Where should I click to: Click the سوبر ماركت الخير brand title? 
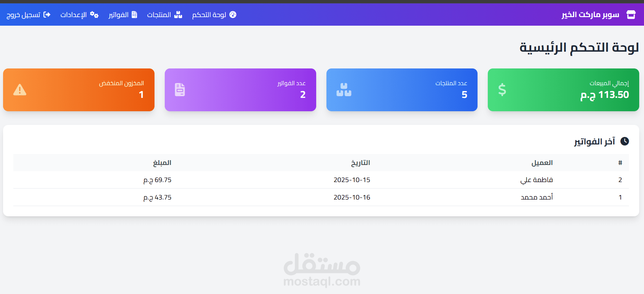pyautogui.click(x=590, y=14)
